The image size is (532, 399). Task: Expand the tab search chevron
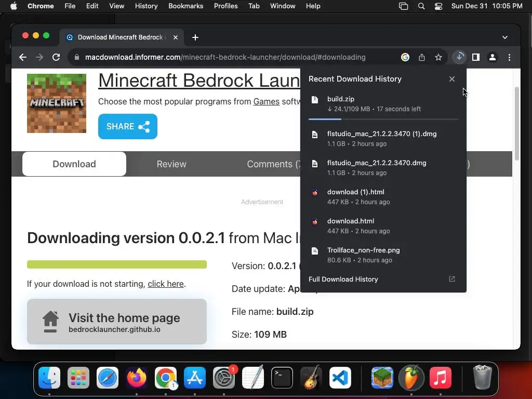click(505, 37)
